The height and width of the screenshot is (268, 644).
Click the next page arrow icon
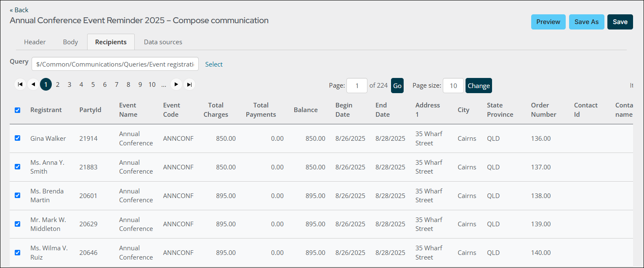pyautogui.click(x=176, y=85)
